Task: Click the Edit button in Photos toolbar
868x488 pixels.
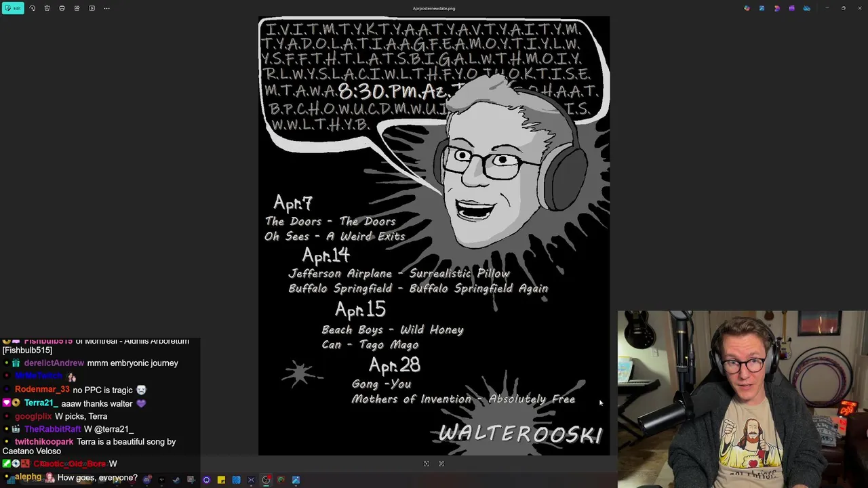Action: [x=13, y=8]
